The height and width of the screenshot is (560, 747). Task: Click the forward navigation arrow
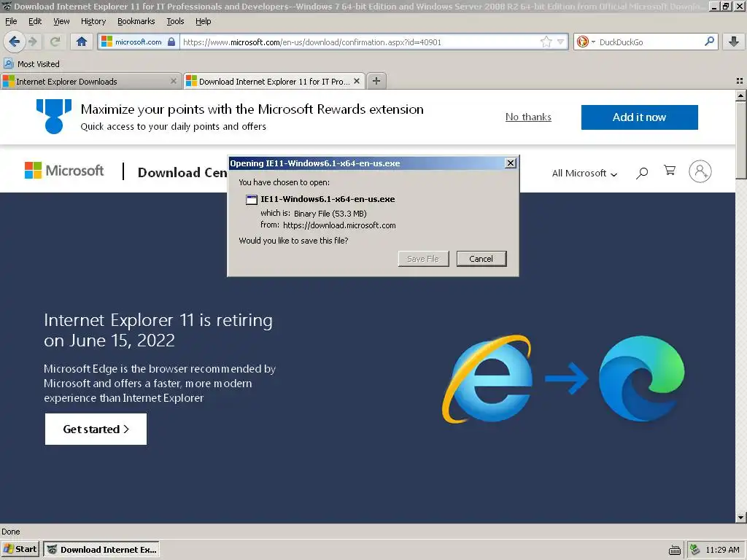coord(33,42)
